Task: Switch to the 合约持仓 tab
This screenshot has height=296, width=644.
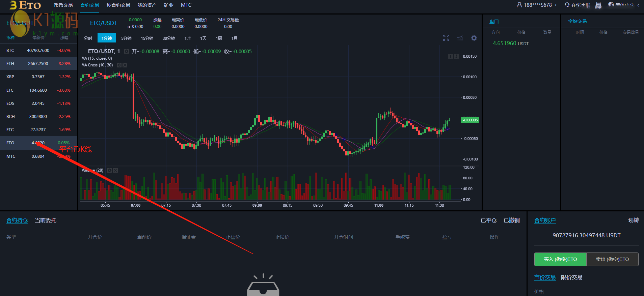Action: (17, 220)
